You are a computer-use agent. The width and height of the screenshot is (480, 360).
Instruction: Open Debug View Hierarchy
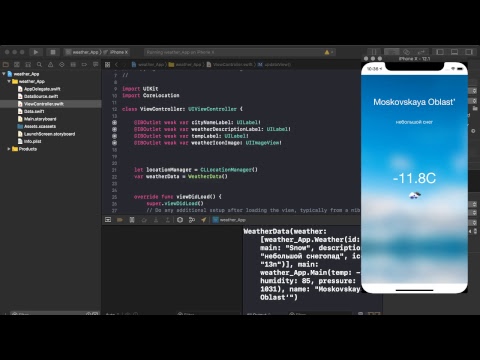pyautogui.click(x=180, y=220)
